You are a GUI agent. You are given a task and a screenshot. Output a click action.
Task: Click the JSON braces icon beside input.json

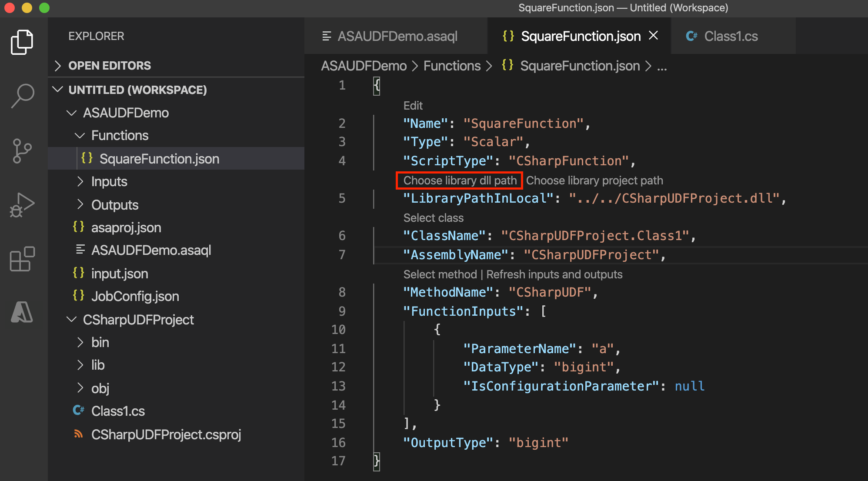click(x=79, y=273)
